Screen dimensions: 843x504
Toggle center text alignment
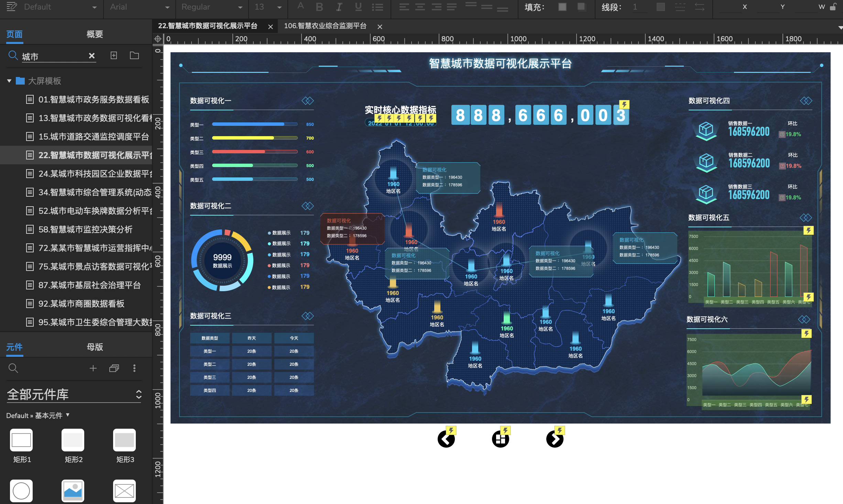(420, 7)
